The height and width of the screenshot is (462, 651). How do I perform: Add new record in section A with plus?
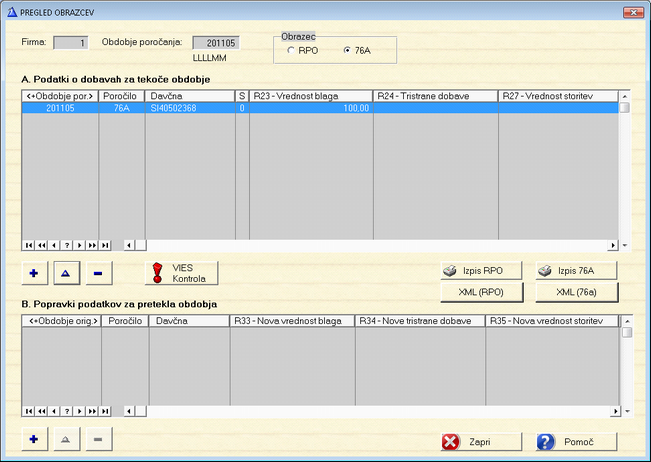tap(34, 273)
